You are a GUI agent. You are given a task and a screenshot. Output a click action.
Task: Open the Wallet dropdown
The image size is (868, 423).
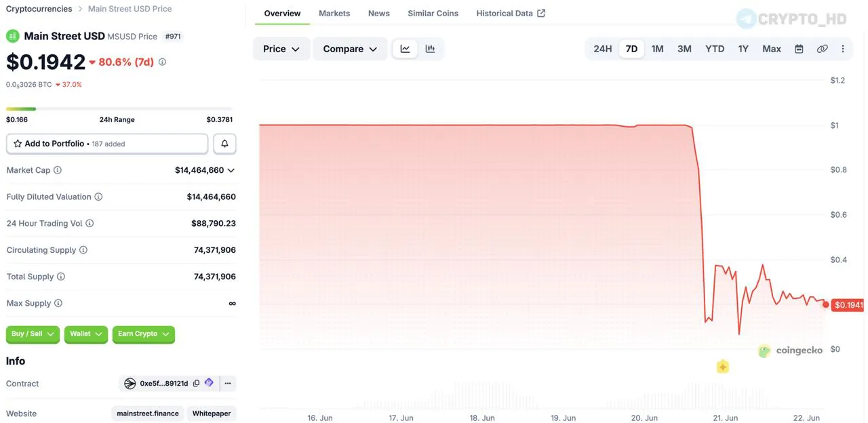coord(86,334)
